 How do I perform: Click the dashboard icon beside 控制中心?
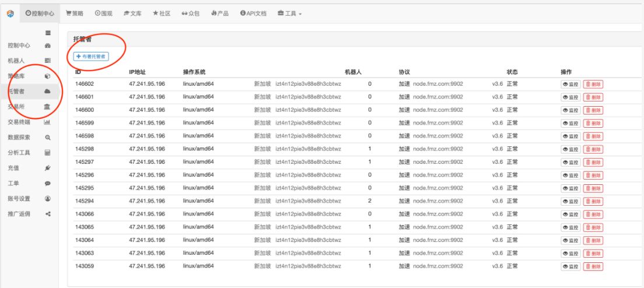pos(48,45)
